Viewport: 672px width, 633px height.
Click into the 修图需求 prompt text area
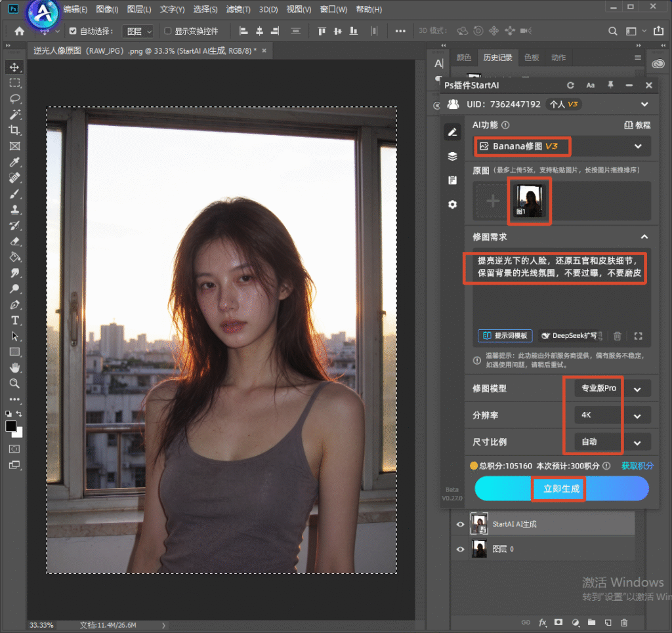tap(562, 297)
